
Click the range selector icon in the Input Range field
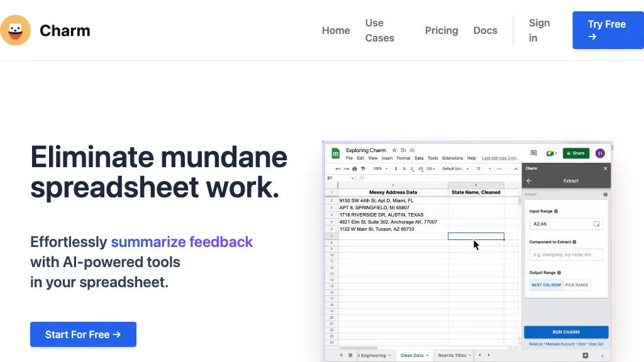(596, 224)
